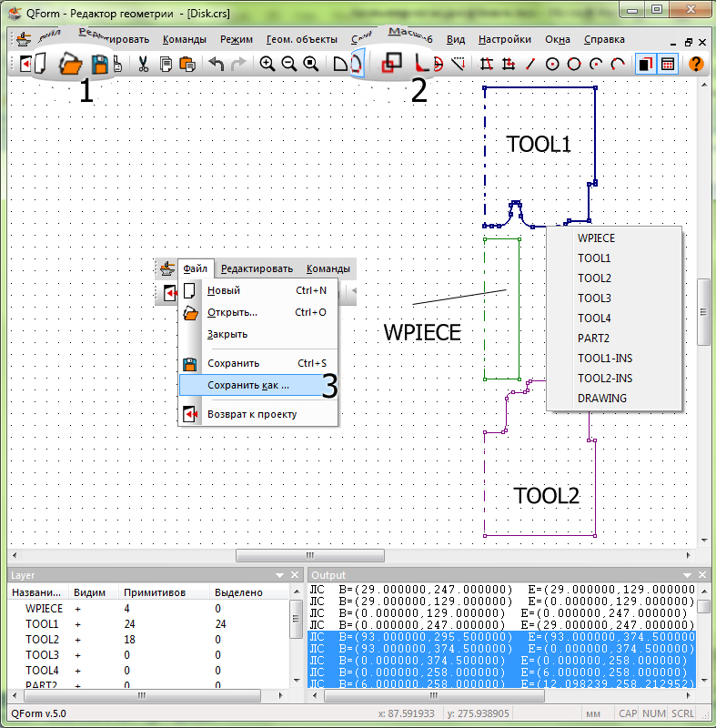Click the red overlapping squares toolbar icon
The width and height of the screenshot is (716, 728).
(x=391, y=63)
